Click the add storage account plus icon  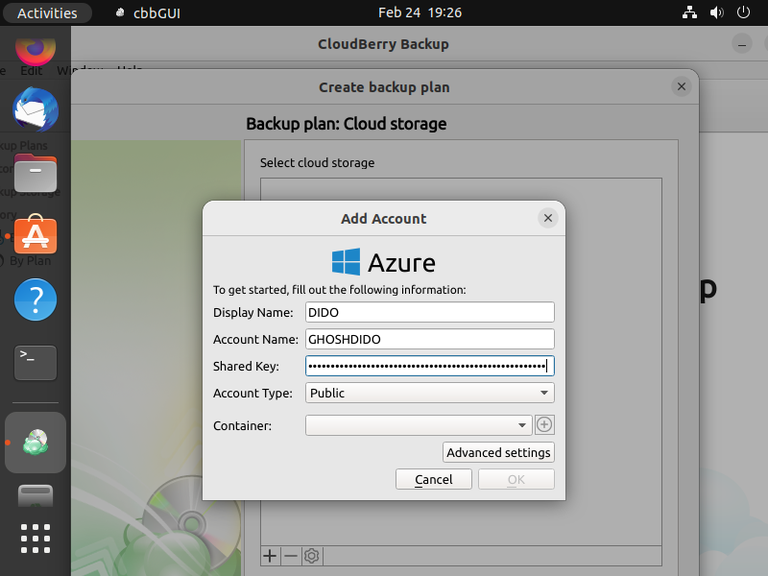(269, 555)
